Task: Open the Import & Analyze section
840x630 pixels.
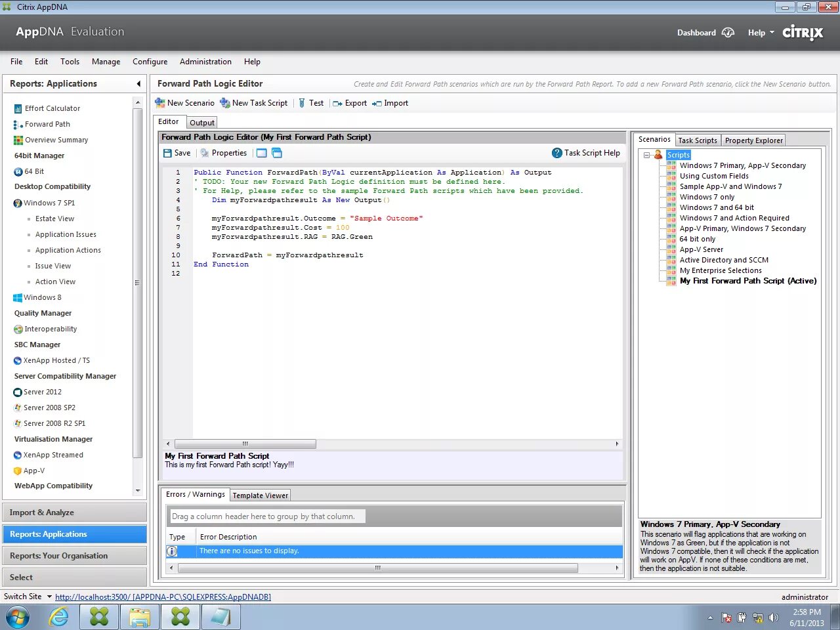Action: tap(74, 513)
